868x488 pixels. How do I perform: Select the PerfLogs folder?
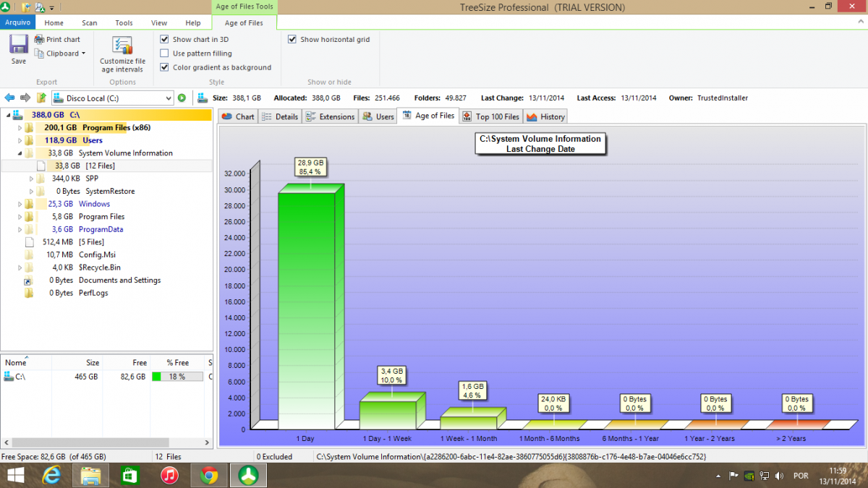point(94,293)
